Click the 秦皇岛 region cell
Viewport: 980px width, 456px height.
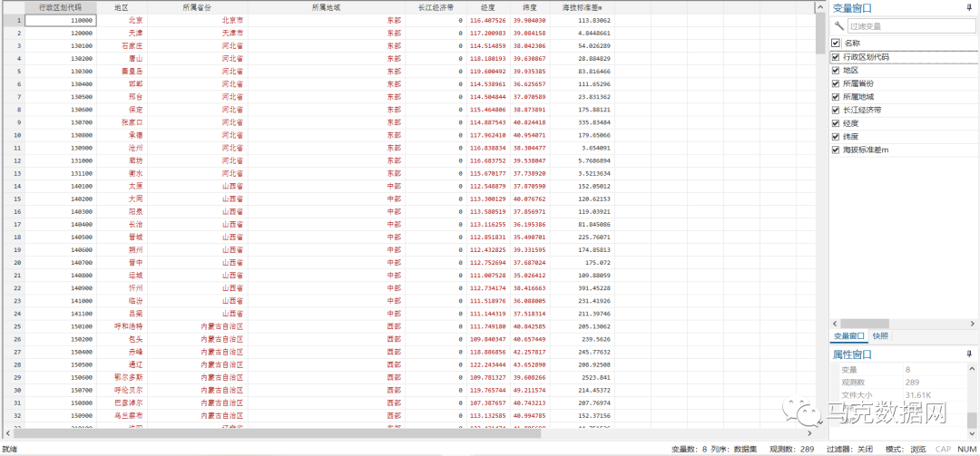click(122, 72)
